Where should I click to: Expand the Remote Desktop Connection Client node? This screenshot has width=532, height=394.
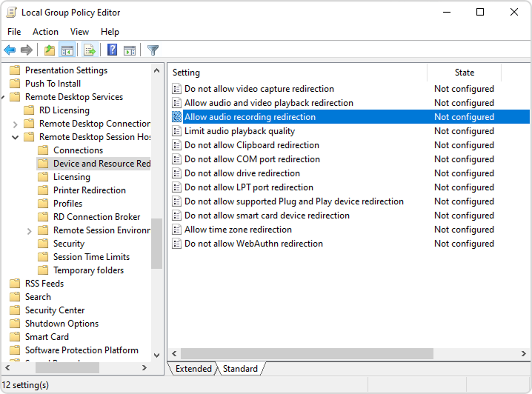tap(15, 124)
